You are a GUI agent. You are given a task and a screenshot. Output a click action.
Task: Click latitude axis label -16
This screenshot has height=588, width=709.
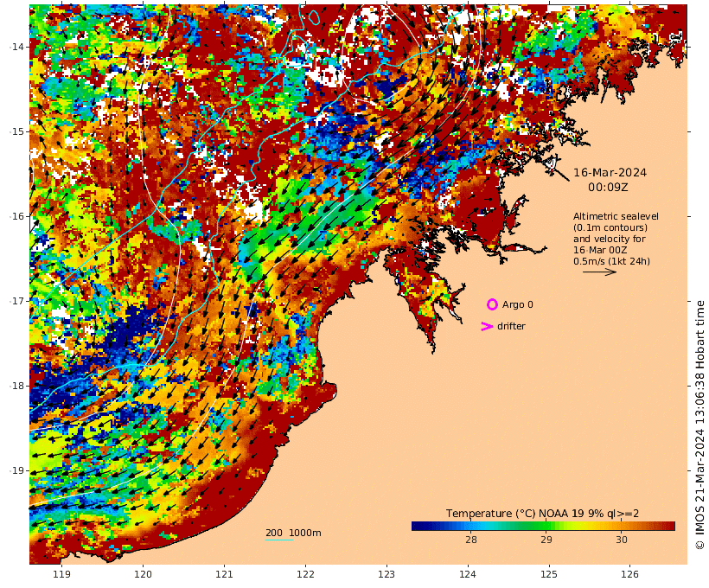[x=16, y=216]
